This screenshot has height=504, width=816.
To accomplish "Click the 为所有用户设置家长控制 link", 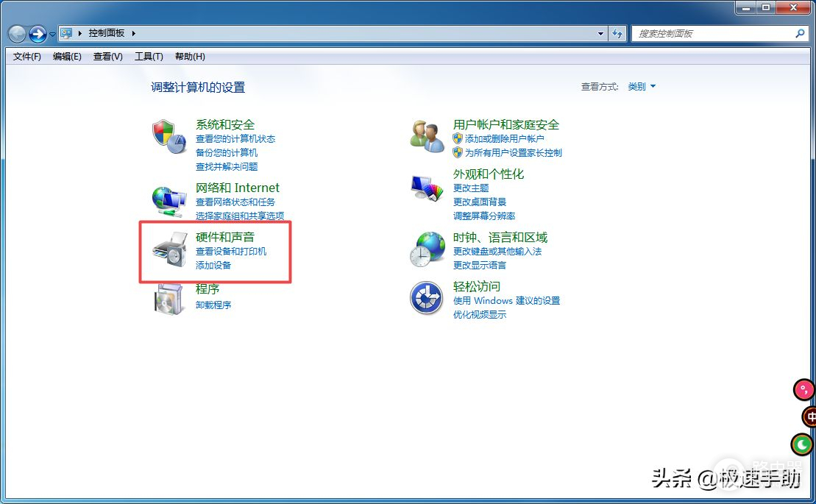I will click(513, 152).
